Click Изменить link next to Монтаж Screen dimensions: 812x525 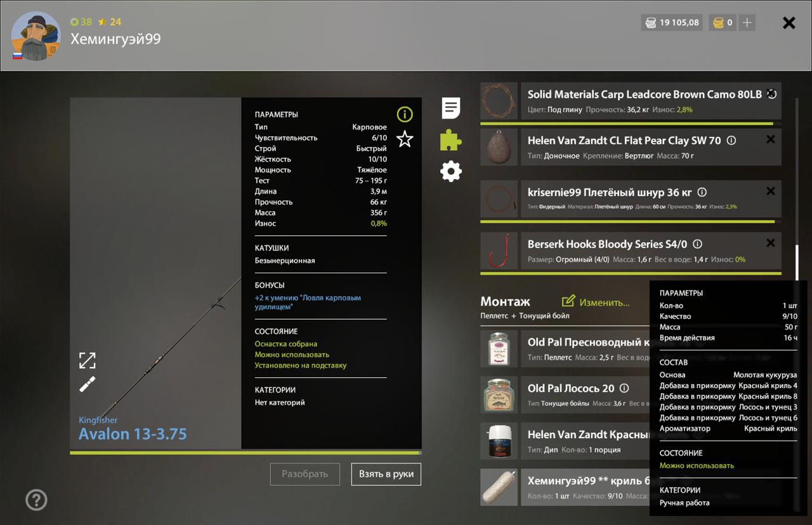click(596, 302)
